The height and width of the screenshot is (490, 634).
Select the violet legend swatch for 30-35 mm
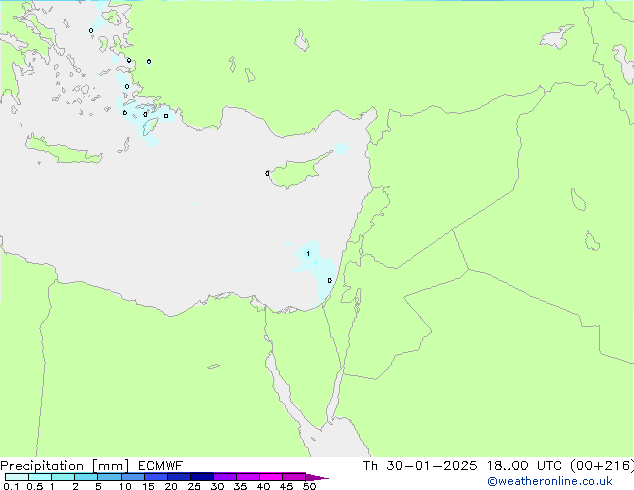(x=225, y=477)
